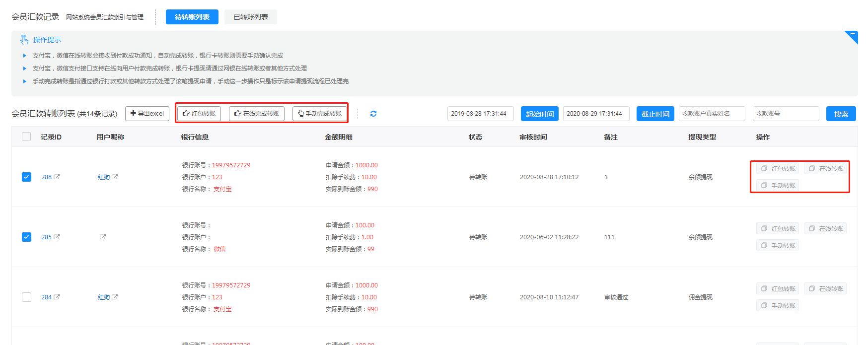Open external link icon next to record 288

(x=57, y=177)
